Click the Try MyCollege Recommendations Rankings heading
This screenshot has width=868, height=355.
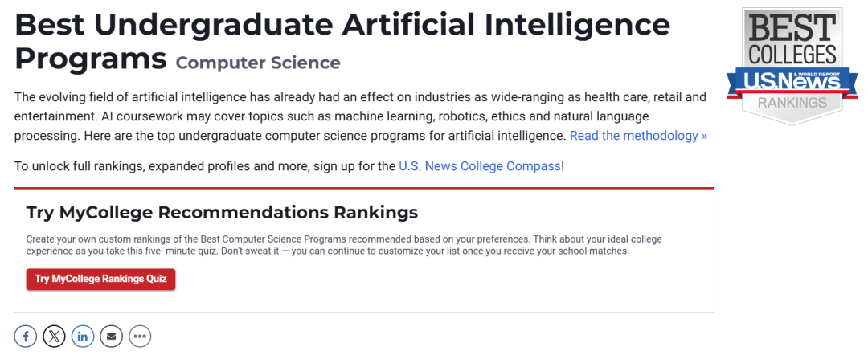tap(222, 212)
